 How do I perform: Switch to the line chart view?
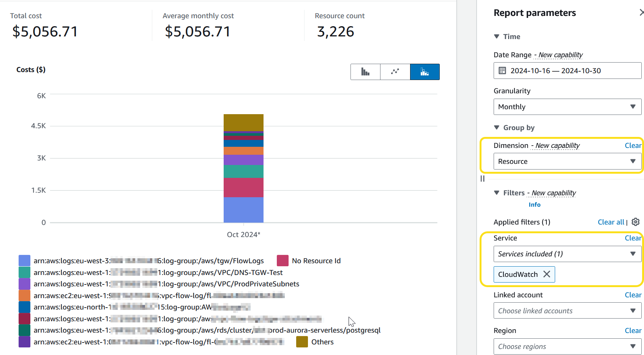coord(395,72)
